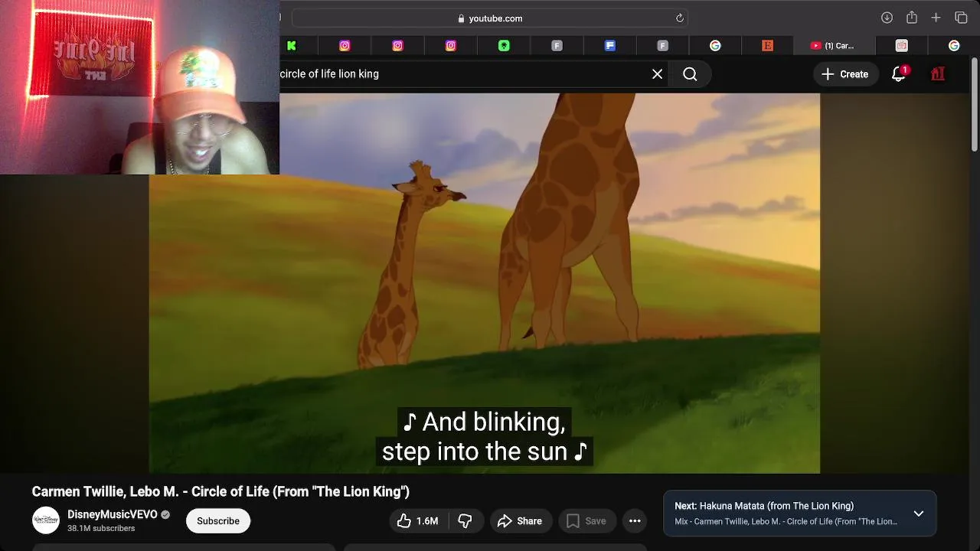Switch to the Kick tab
Screen dimensions: 980x551
(292, 46)
